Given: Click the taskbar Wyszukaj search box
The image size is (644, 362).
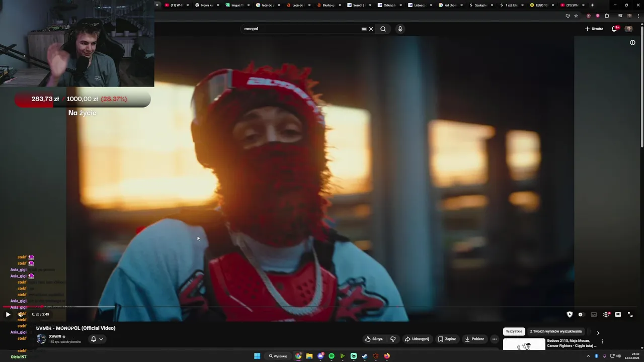Looking at the screenshot, I should point(278,356).
